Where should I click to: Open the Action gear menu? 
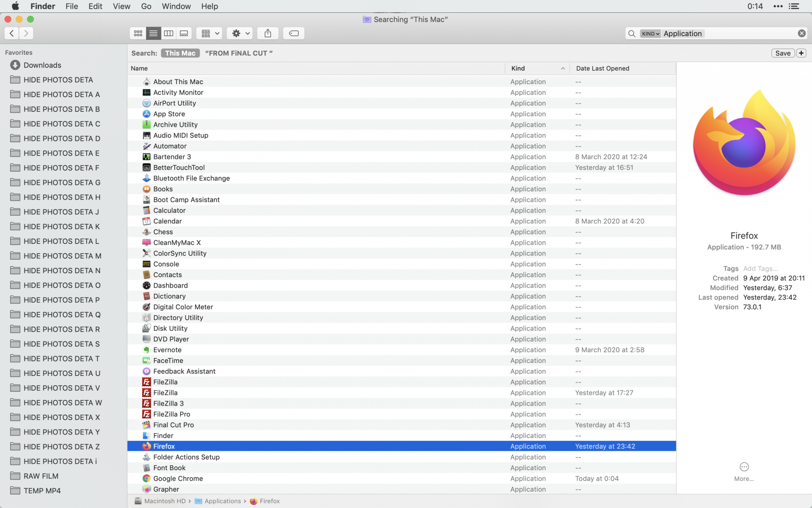[240, 33]
